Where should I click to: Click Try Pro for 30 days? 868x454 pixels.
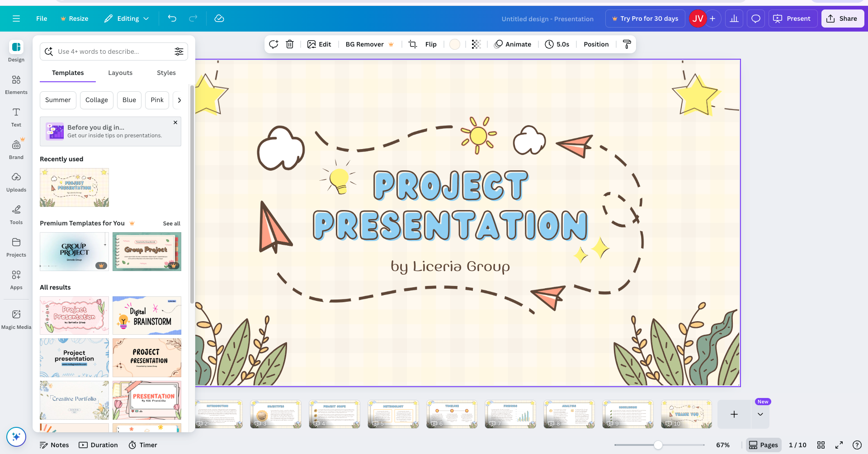645,19
